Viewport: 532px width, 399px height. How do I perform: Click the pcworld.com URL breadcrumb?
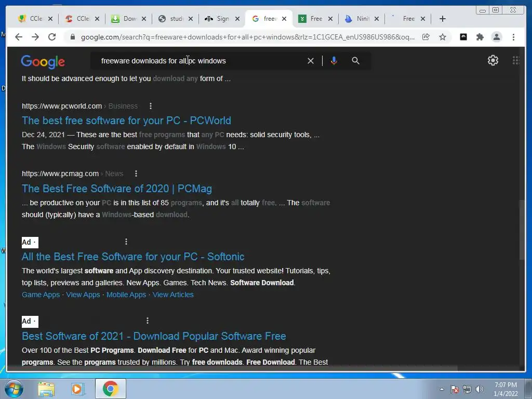79,106
